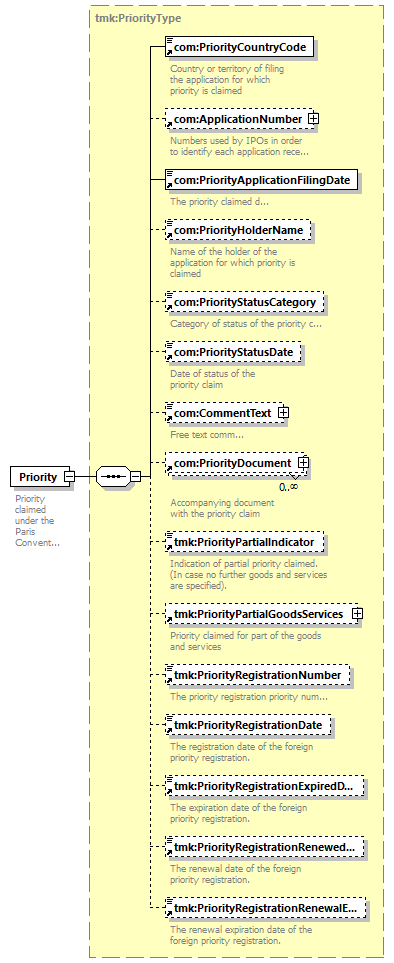
Task: Click the reference arrow icon on com:PriorityApplicationFilingDate
Action: click(170, 187)
